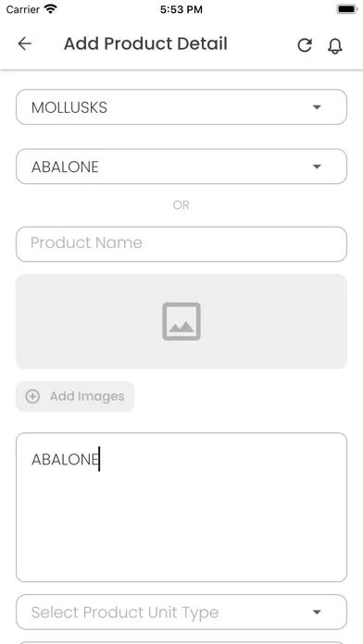
Task: Select the MOLLUSKS category label
Action: point(69,107)
